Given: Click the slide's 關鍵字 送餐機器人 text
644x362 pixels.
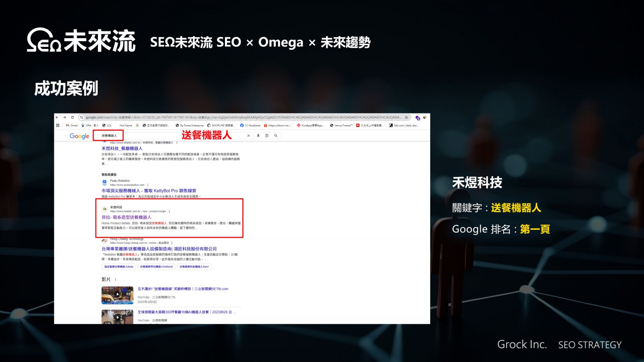Looking at the screenshot, I should [497, 208].
